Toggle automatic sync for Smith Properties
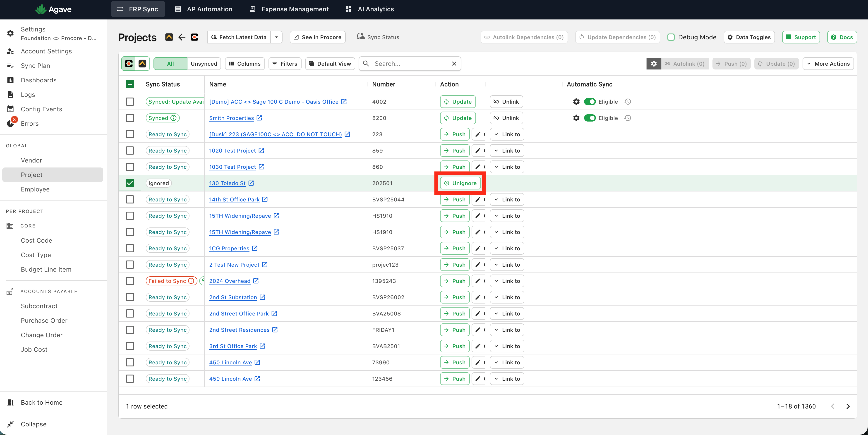 coord(590,118)
